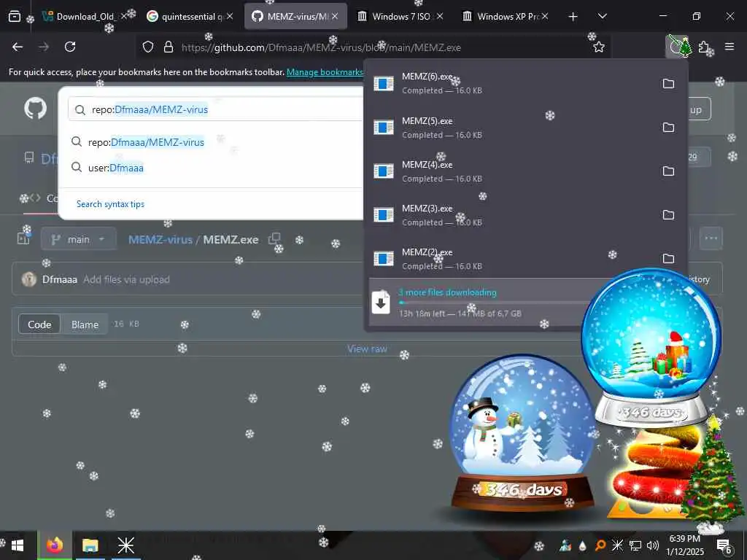Screen dimensions: 747x560
Task: Click the site security padlock icon
Action: (x=169, y=47)
